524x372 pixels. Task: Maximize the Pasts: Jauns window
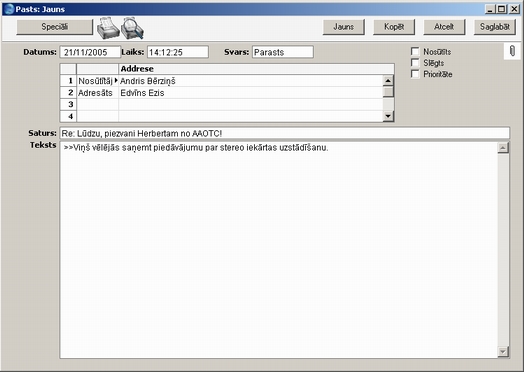point(502,9)
